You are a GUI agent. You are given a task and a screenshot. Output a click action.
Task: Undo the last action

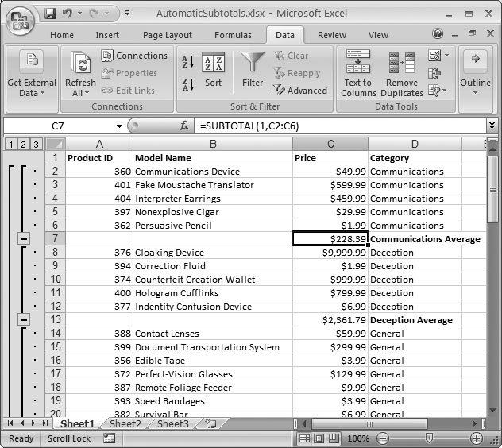(68, 14)
